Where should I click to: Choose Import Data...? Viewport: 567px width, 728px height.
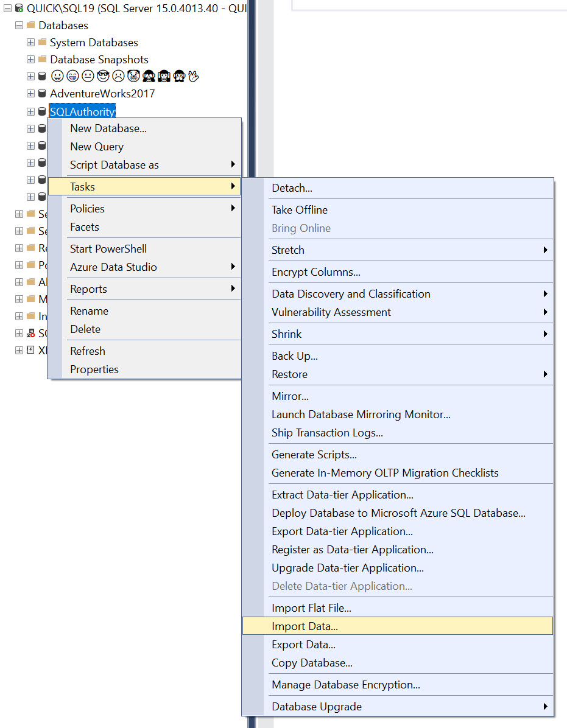pyautogui.click(x=398, y=626)
